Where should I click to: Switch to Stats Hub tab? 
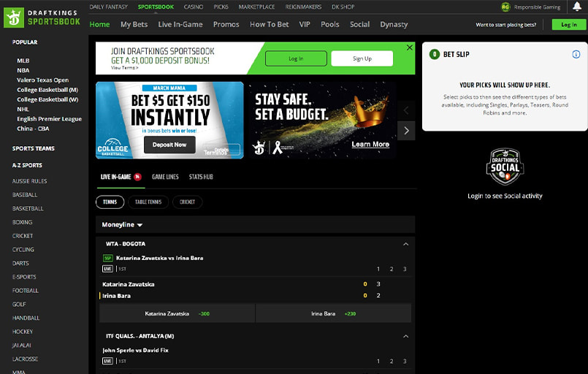[x=201, y=177]
